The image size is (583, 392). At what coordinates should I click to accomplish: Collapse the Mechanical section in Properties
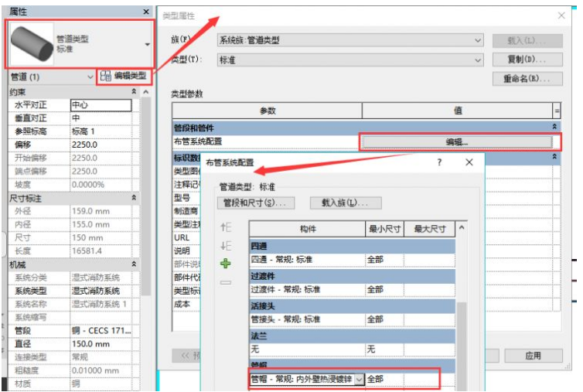pos(134,264)
